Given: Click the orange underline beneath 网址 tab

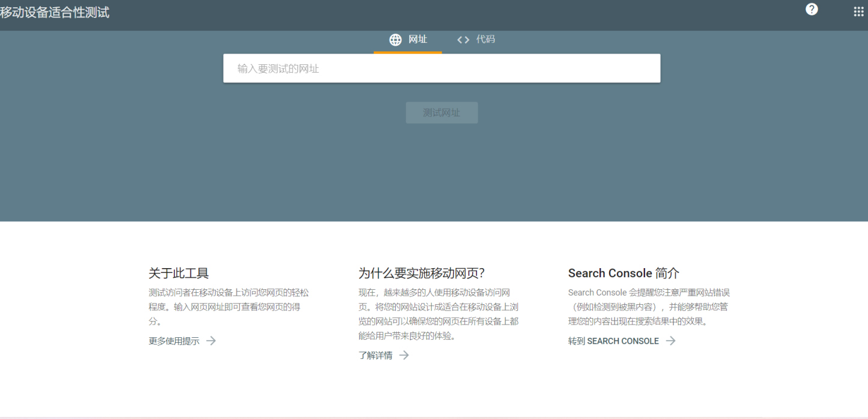Looking at the screenshot, I should (x=407, y=53).
